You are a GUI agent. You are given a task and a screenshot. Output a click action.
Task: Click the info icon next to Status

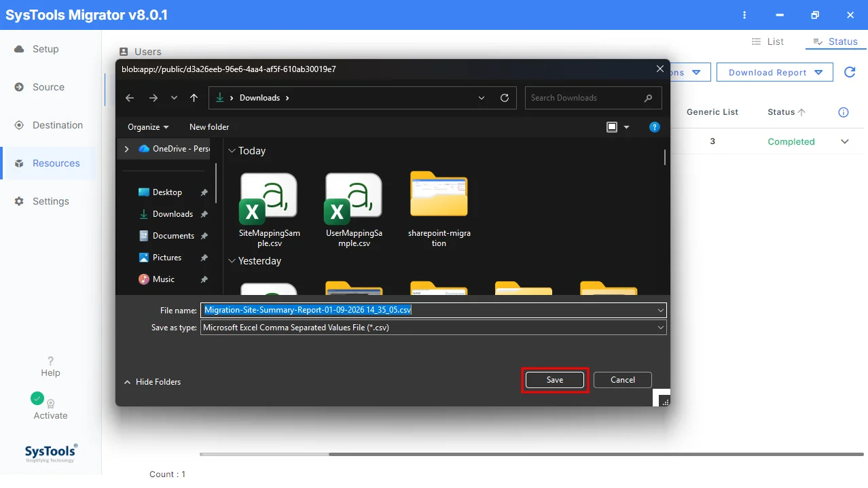coord(844,112)
